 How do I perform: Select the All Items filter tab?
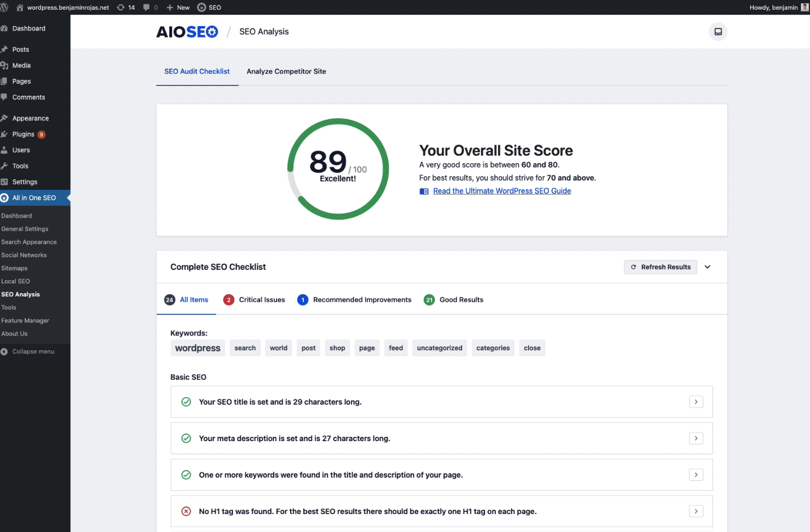coord(186,300)
